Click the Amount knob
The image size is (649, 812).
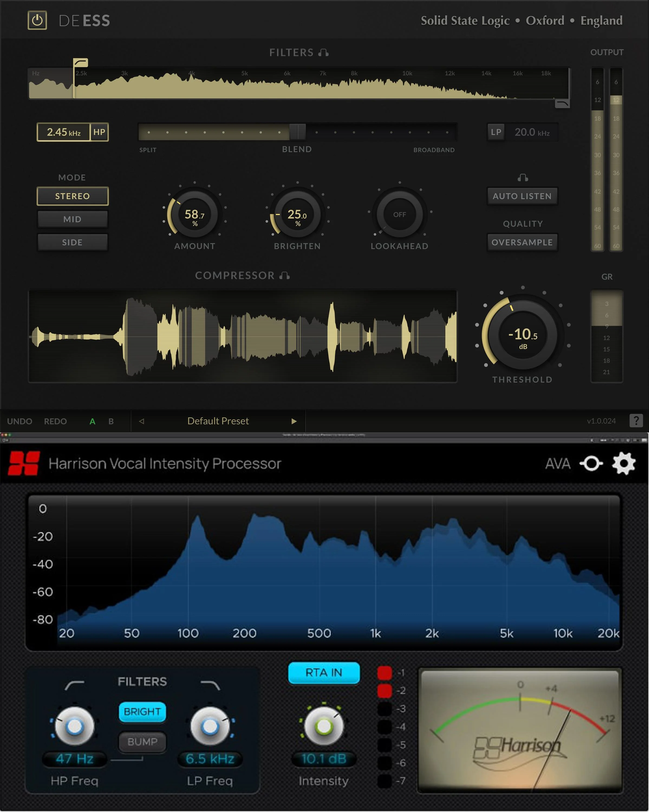coord(194,214)
